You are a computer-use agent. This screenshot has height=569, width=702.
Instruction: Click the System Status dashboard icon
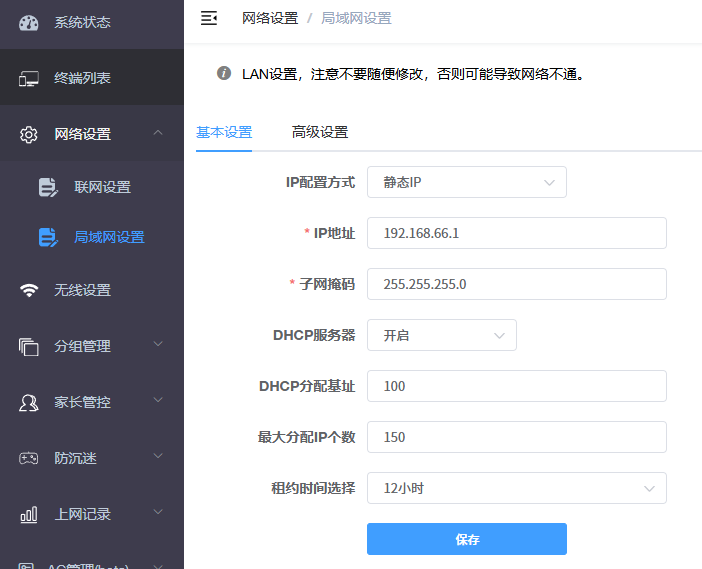(x=29, y=22)
